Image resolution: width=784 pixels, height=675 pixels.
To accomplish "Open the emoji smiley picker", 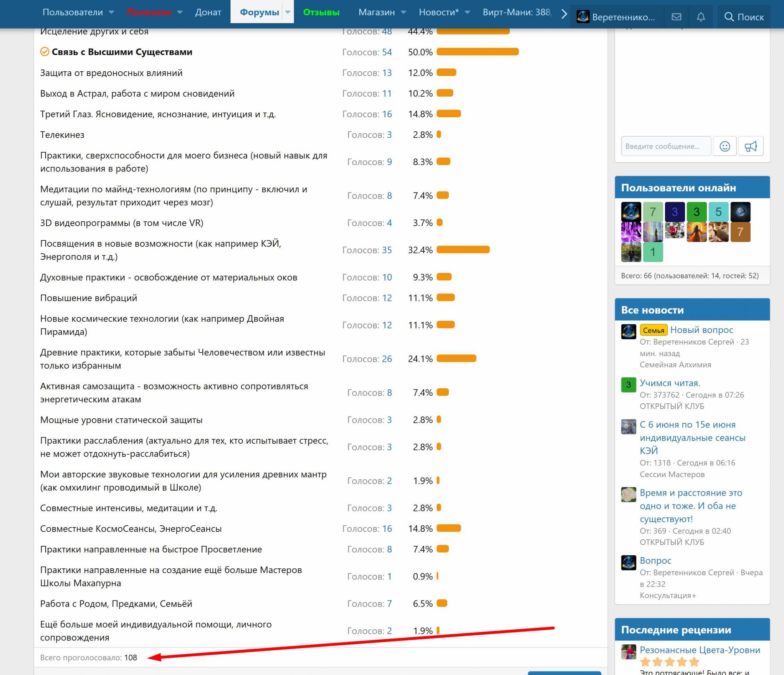I will click(x=724, y=146).
